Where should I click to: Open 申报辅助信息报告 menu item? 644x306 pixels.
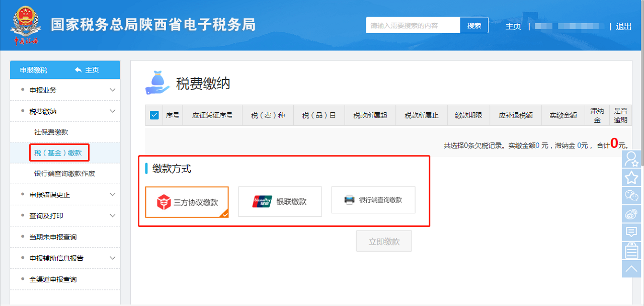point(65,258)
